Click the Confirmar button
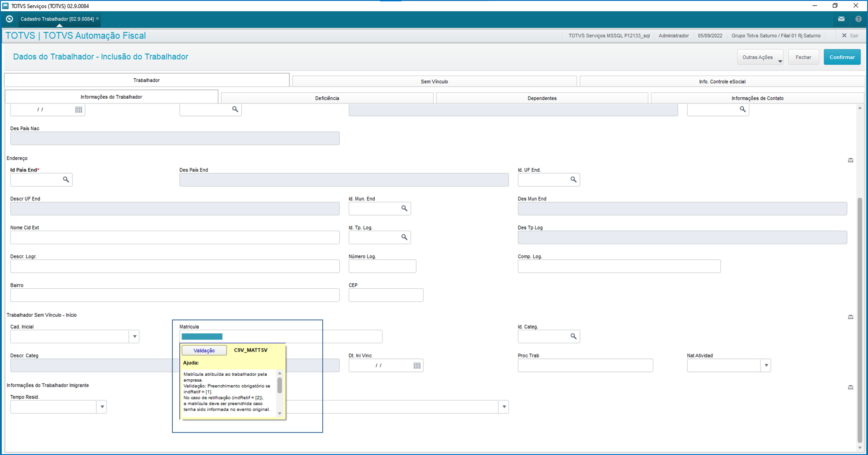 click(x=842, y=57)
